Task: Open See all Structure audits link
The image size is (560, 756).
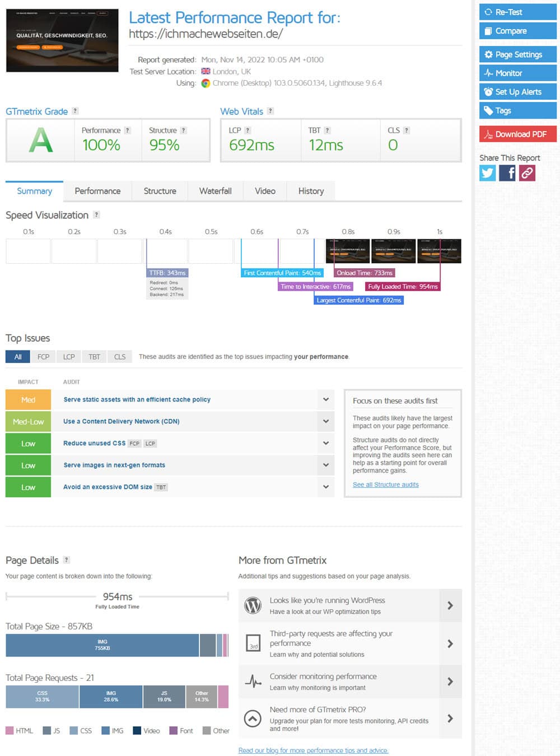Action: click(385, 484)
